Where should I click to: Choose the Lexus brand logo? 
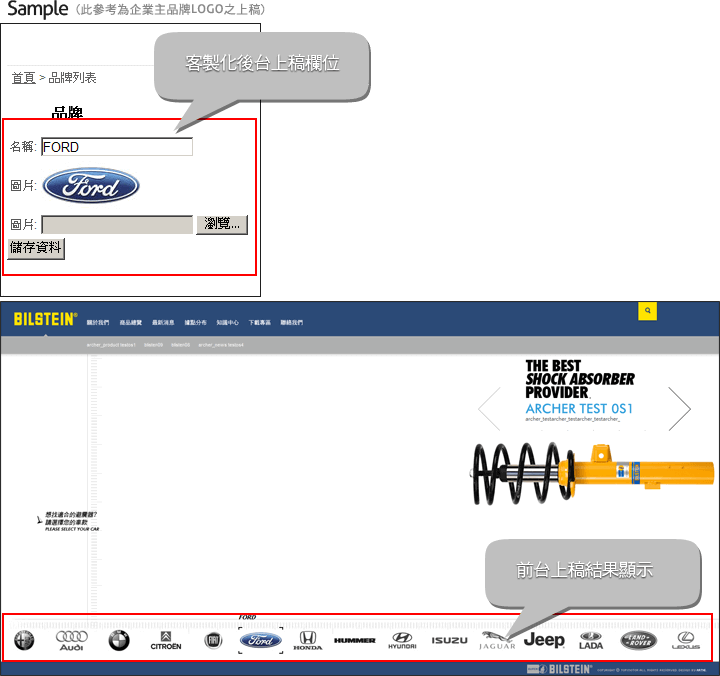point(686,640)
